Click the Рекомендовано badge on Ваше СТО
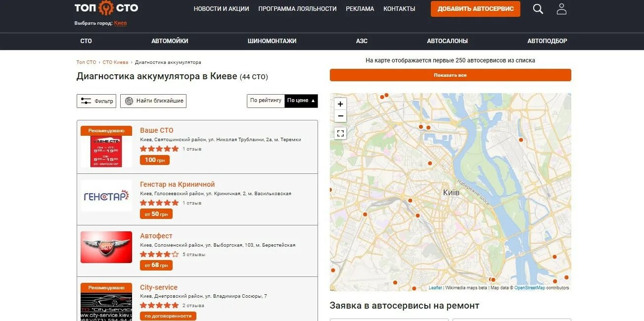Viewport: 644px width, 321px height. (x=106, y=131)
